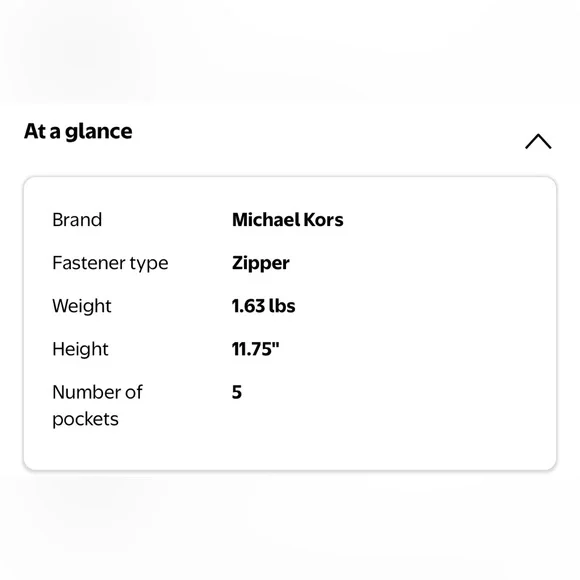Screen dimensions: 580x580
Task: Select the Weight label
Action: (82, 307)
